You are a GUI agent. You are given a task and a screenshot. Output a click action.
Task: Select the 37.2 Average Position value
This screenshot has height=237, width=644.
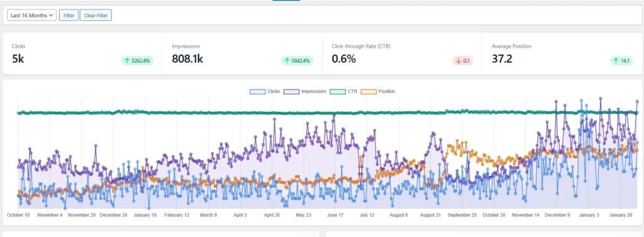[x=502, y=58]
